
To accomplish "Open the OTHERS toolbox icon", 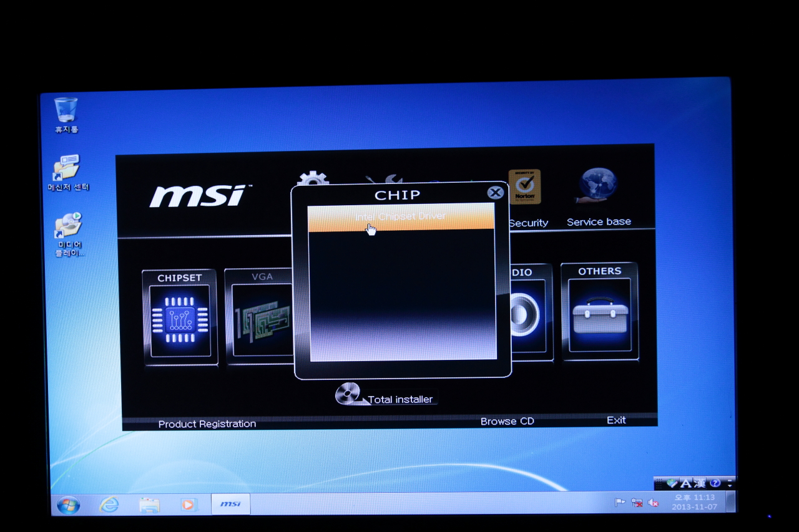I will pos(599,312).
